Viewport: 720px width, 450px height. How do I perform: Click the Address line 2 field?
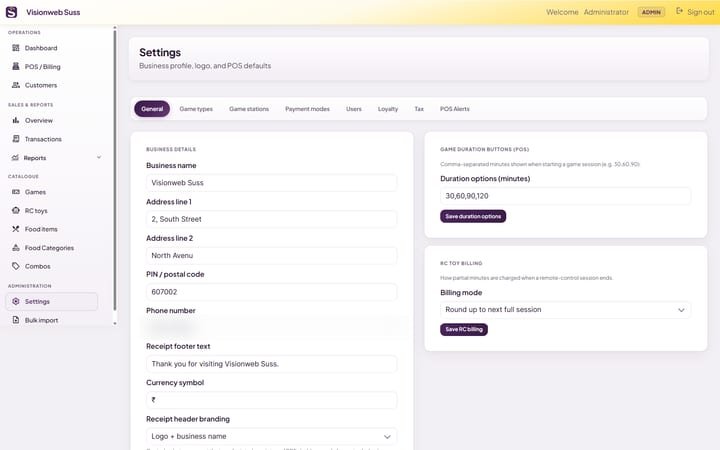(271, 255)
